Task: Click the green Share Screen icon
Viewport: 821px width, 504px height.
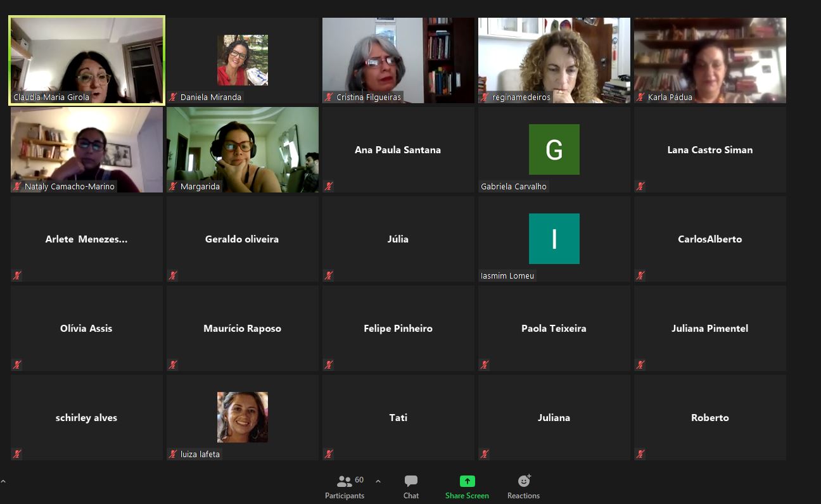Action: [x=467, y=481]
